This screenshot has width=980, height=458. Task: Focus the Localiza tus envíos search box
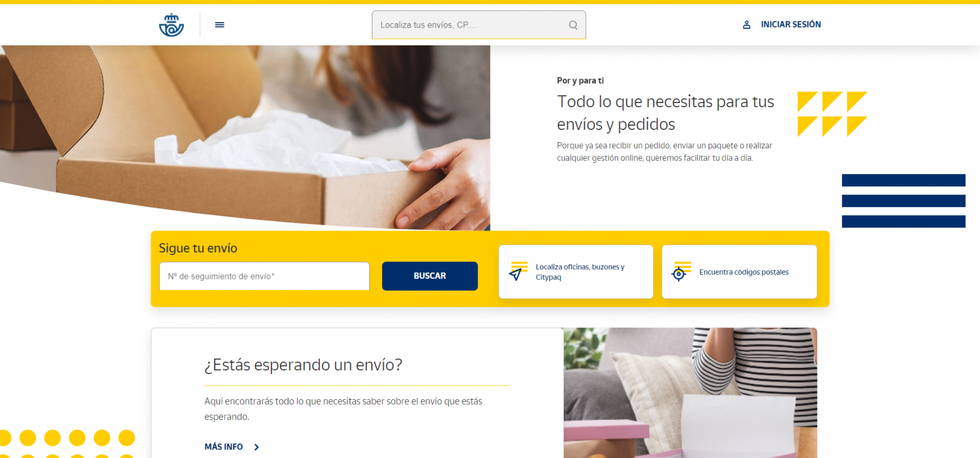[x=479, y=25]
